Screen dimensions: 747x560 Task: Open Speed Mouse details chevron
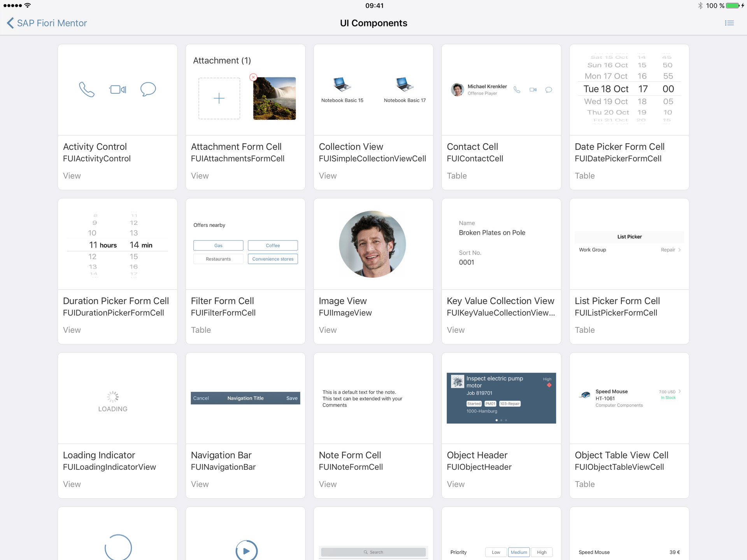(679, 391)
